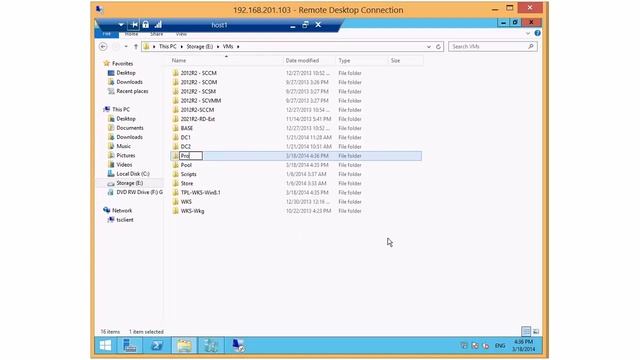Expand the arrow after VMs breadcrumb
The image size is (640, 360).
pos(238,47)
